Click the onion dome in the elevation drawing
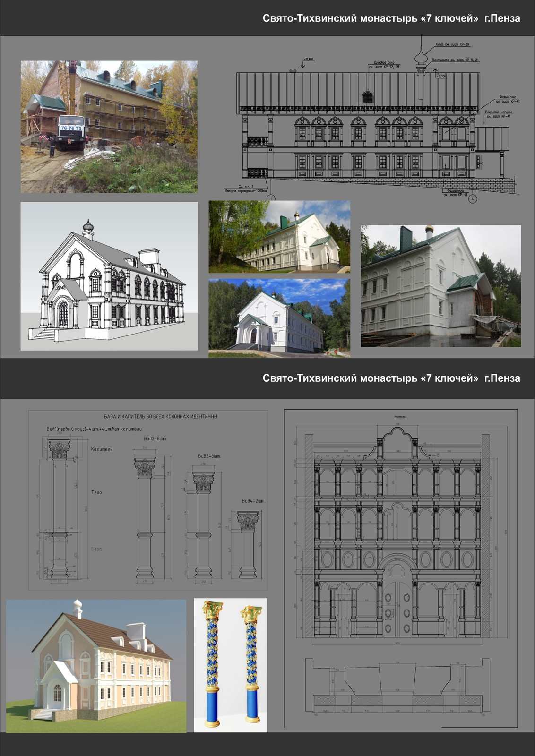Image resolution: width=535 pixels, height=756 pixels. pyautogui.click(x=419, y=58)
